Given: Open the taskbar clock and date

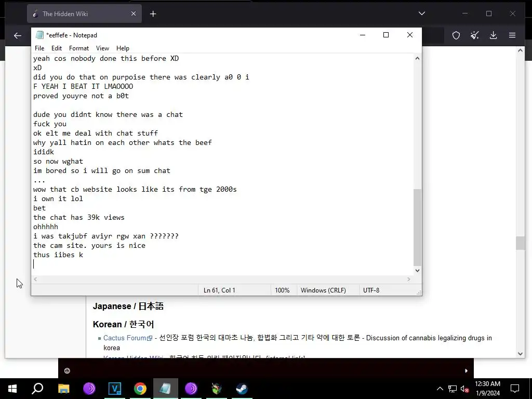Looking at the screenshot, I should coord(487,389).
